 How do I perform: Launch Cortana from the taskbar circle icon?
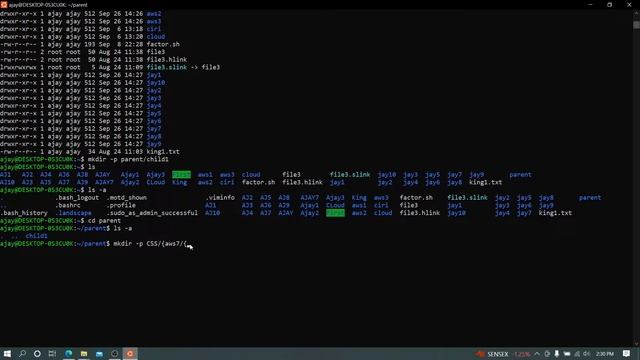click(37, 353)
